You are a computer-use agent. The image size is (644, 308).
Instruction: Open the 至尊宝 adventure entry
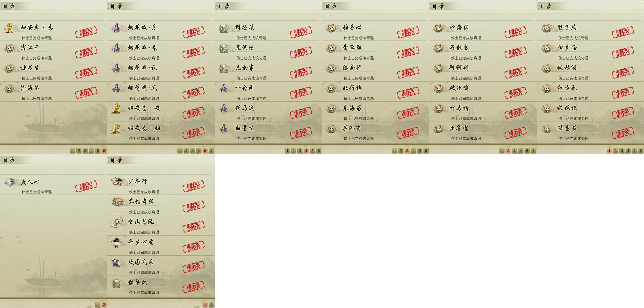click(x=483, y=132)
